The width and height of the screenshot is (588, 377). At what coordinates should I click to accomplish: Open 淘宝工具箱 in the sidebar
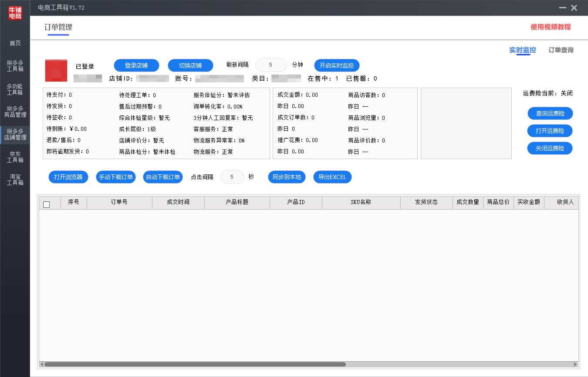click(15, 180)
